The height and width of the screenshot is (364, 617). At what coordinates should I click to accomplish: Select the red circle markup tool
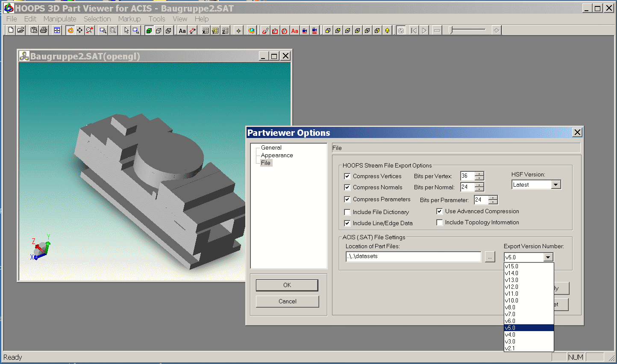(285, 30)
